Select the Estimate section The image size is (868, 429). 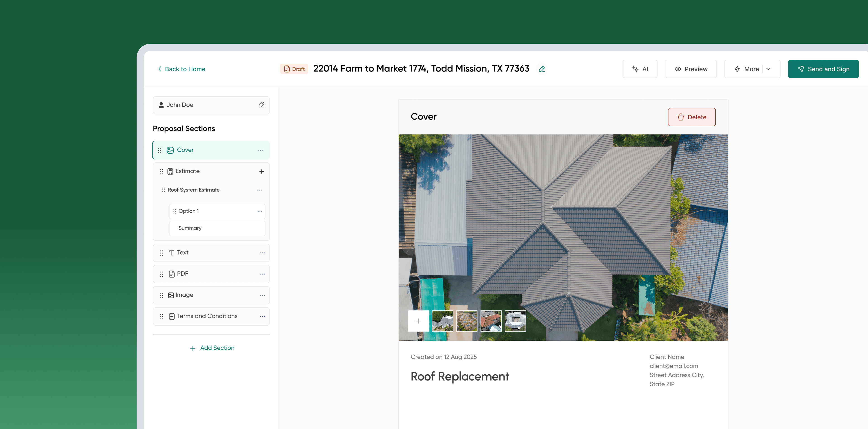[x=211, y=171]
